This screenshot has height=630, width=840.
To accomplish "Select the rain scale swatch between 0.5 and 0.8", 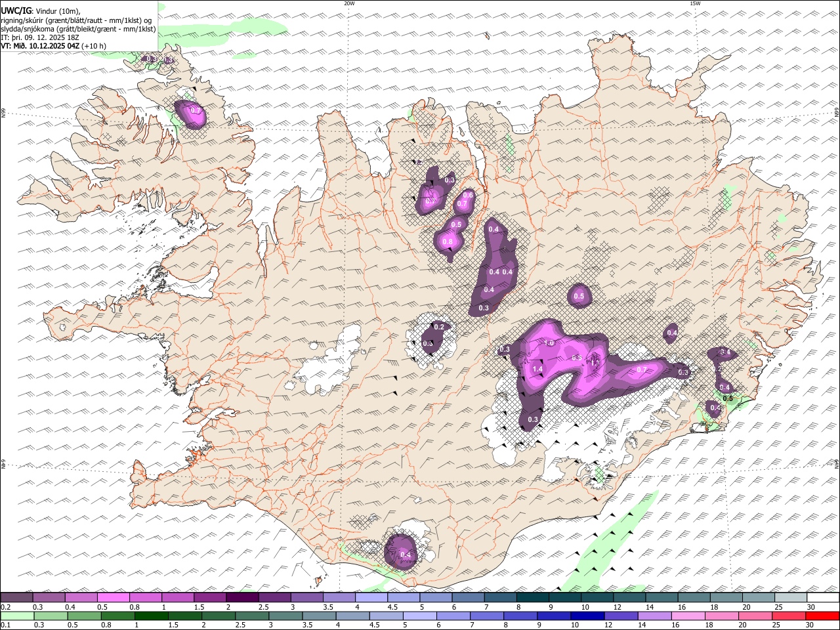I will [84, 616].
